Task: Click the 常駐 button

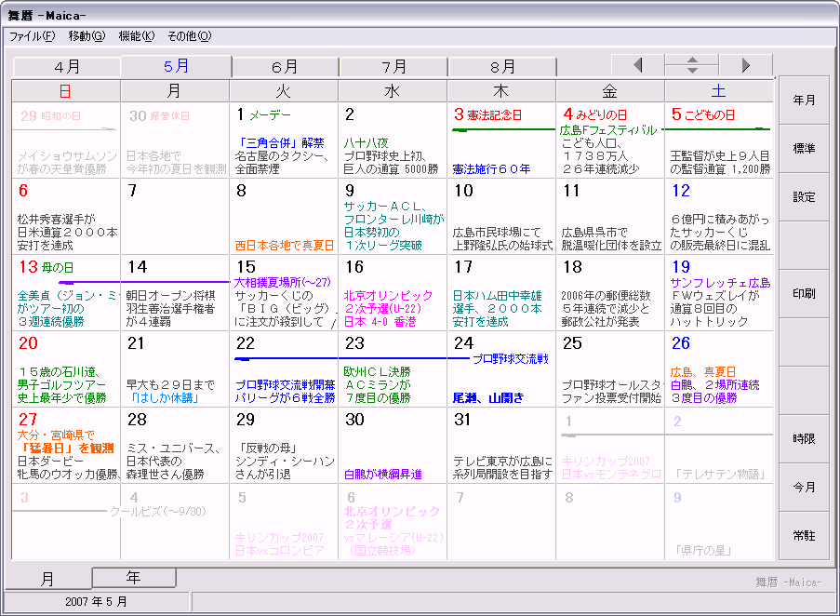Action: click(804, 536)
